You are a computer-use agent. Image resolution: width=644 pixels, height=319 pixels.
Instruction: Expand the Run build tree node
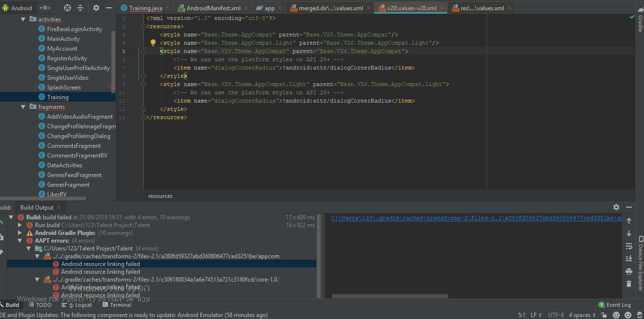[x=18, y=225]
